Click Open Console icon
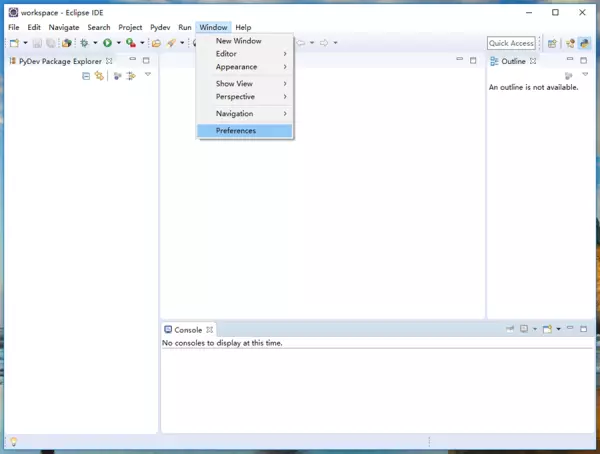The image size is (600, 454). pos(548,329)
